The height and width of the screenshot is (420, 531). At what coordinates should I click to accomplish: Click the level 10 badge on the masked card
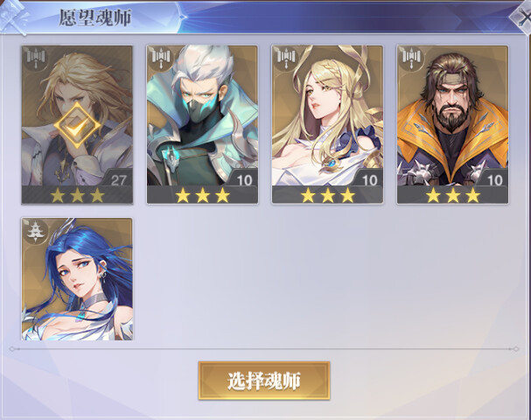(244, 179)
